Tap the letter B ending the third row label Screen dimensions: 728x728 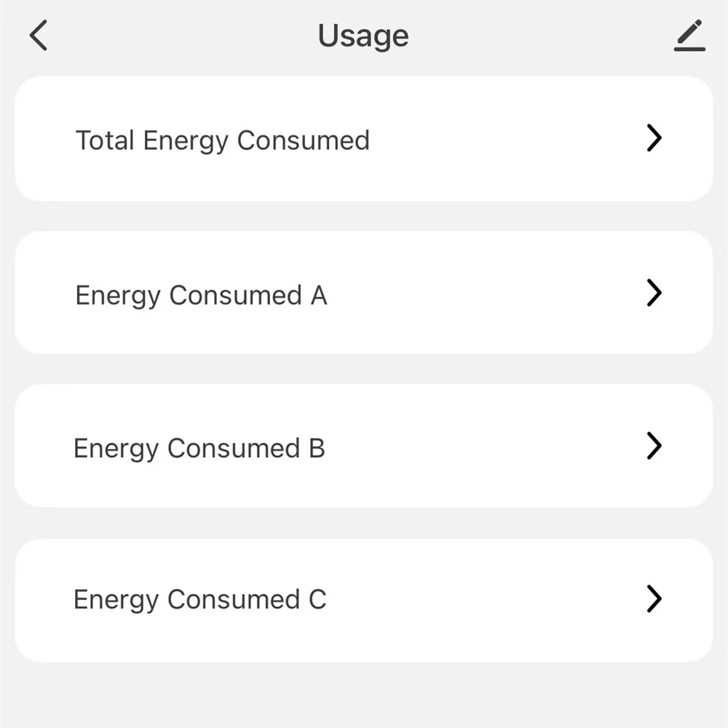point(316,448)
